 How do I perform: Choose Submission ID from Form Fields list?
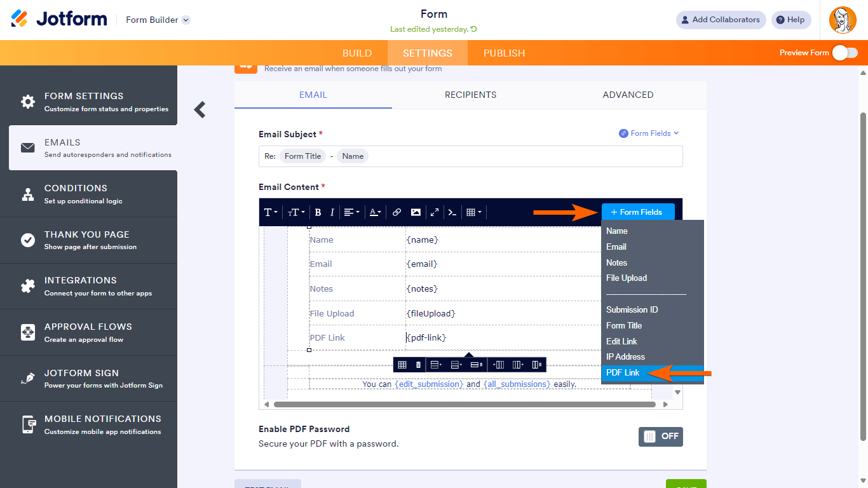653,309
